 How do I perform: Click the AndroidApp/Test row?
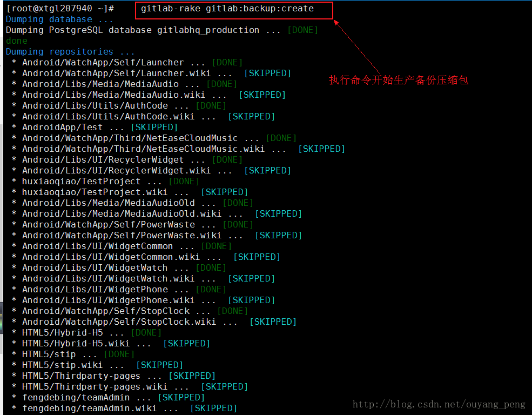[x=95, y=128]
